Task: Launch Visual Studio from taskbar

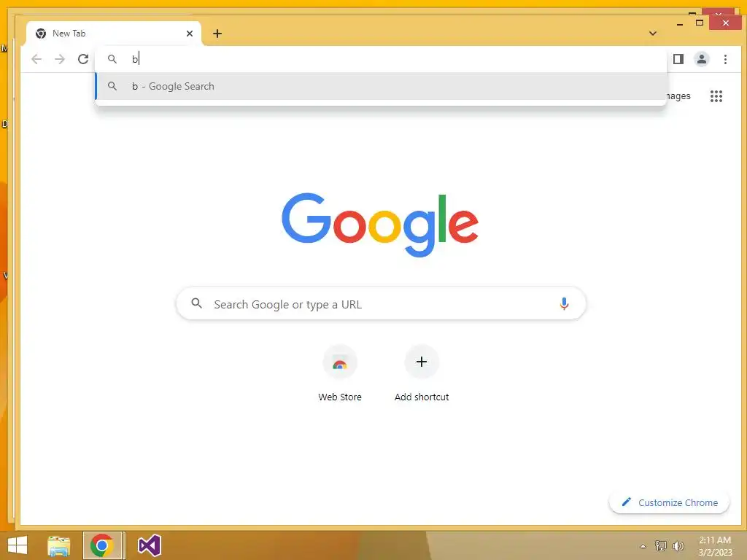Action: 149,545
